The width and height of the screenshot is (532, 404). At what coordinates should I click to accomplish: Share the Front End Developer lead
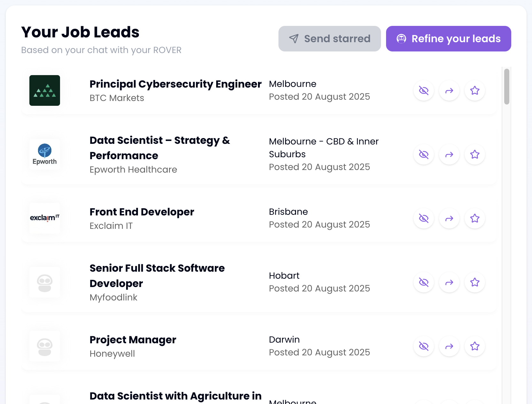click(x=449, y=218)
